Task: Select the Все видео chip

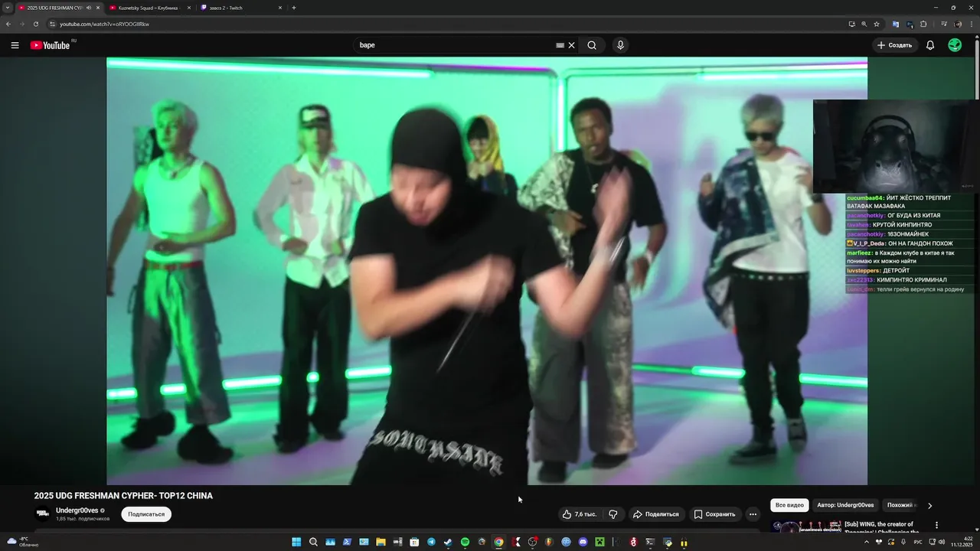Action: (789, 505)
